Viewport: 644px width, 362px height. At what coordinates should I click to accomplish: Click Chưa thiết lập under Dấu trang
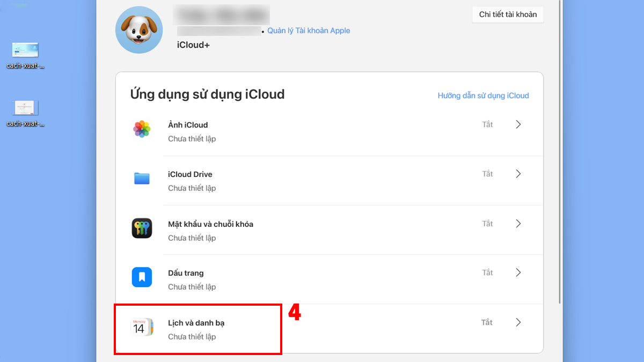pyautogui.click(x=192, y=287)
